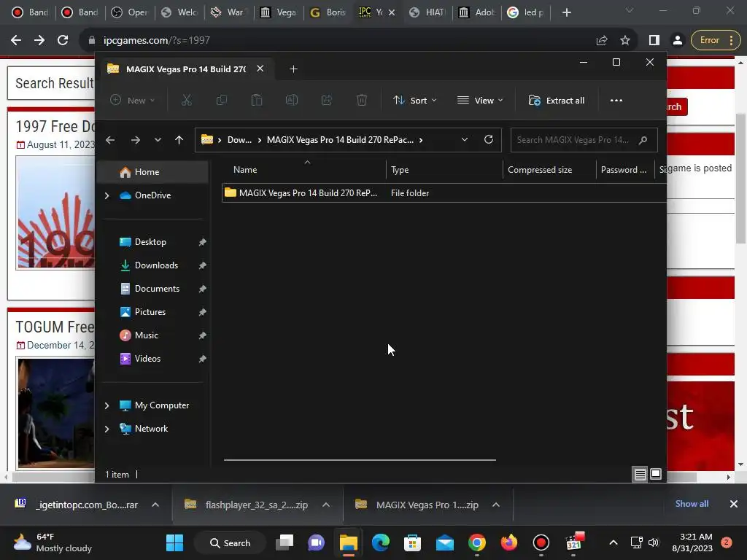The height and width of the screenshot is (560, 747).
Task: Refresh the Explorer folder view
Action: 488,139
